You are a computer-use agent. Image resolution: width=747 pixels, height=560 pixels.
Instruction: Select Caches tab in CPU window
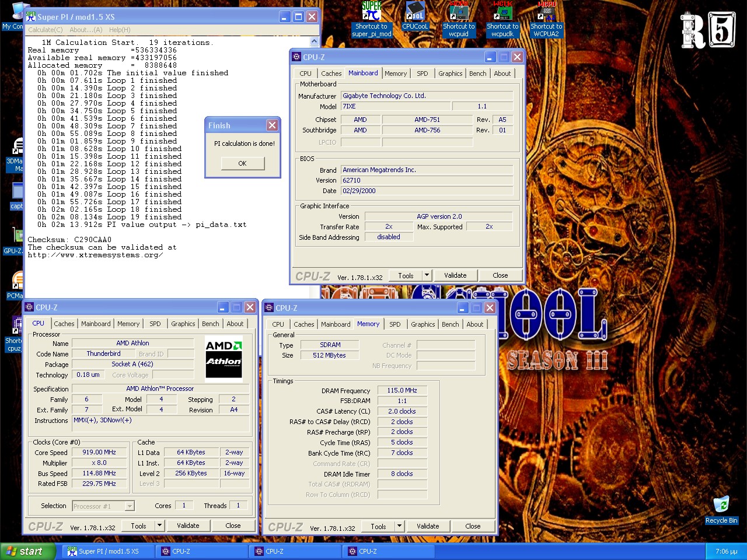[64, 324]
